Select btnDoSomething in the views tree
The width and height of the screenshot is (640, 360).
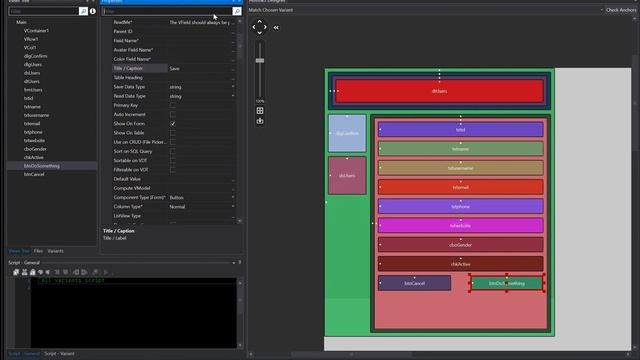(42, 166)
